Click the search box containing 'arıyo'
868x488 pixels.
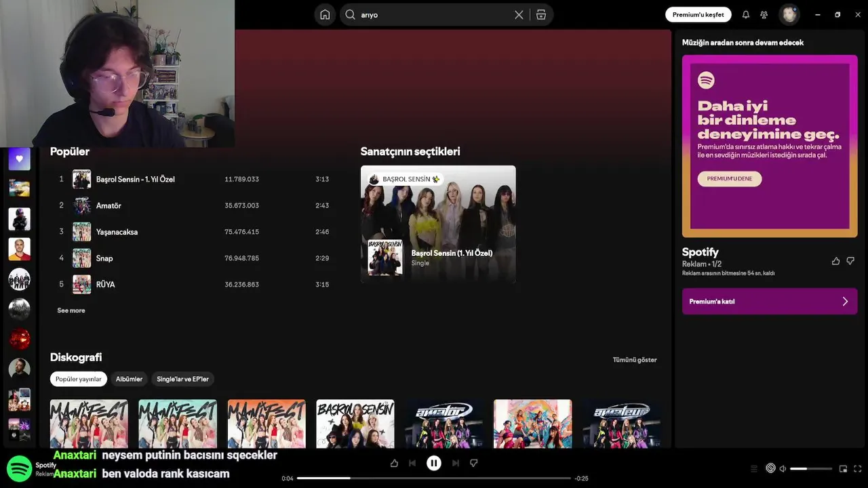446,15
